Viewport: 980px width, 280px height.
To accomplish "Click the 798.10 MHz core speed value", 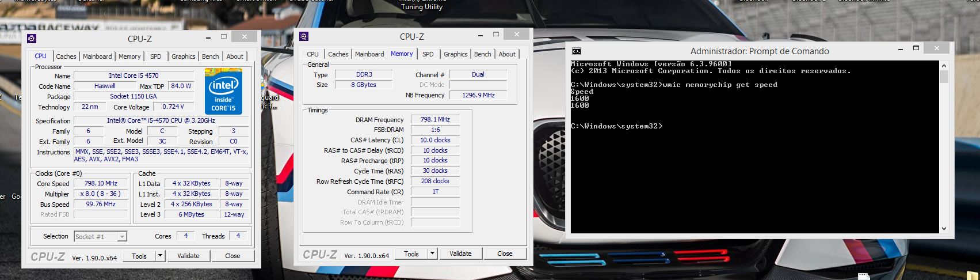I will click(101, 183).
